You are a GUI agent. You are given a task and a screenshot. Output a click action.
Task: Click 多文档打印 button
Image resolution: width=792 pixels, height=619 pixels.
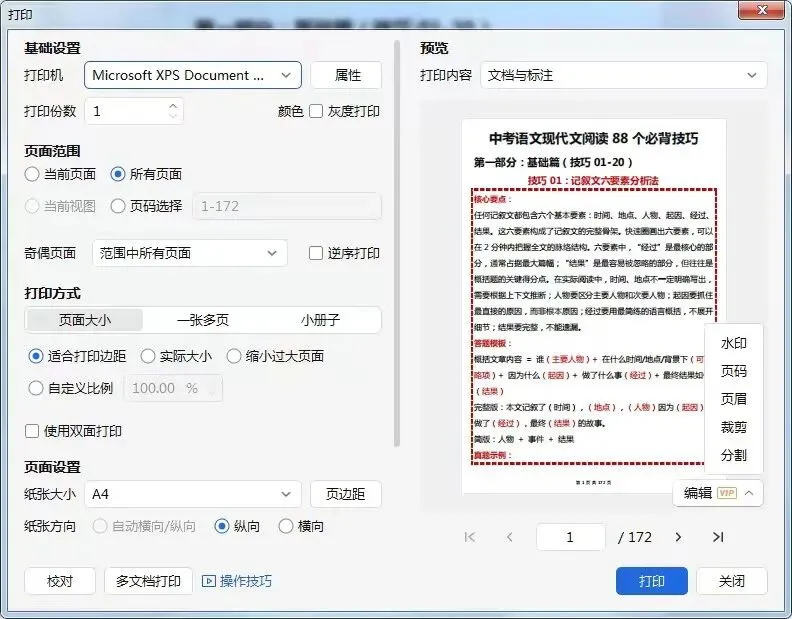click(x=148, y=581)
